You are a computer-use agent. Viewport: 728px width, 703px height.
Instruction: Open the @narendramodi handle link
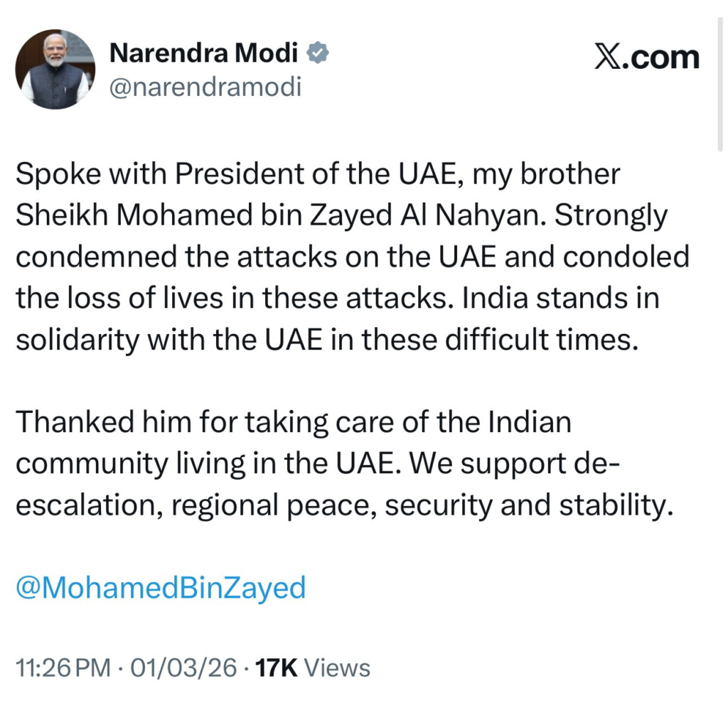(205, 87)
